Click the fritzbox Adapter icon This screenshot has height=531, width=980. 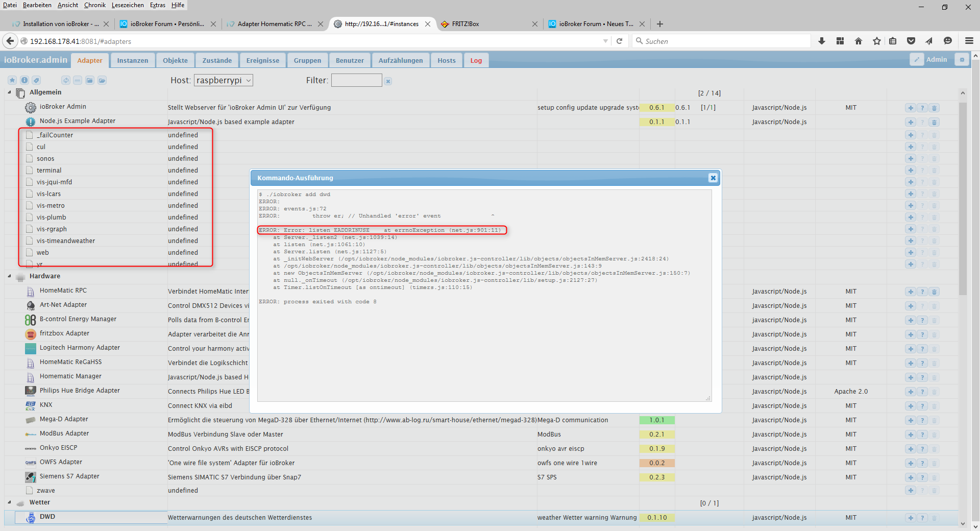31,334
